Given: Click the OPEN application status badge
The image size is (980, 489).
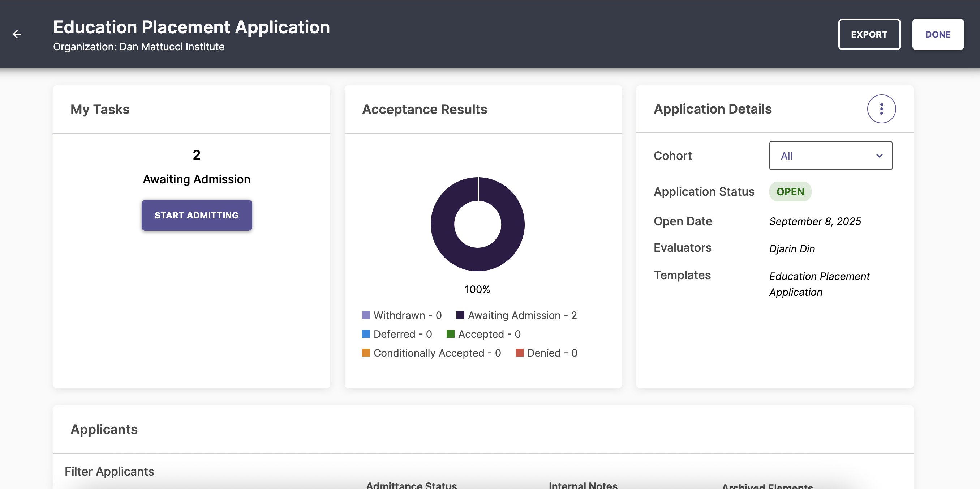Looking at the screenshot, I should pyautogui.click(x=790, y=192).
